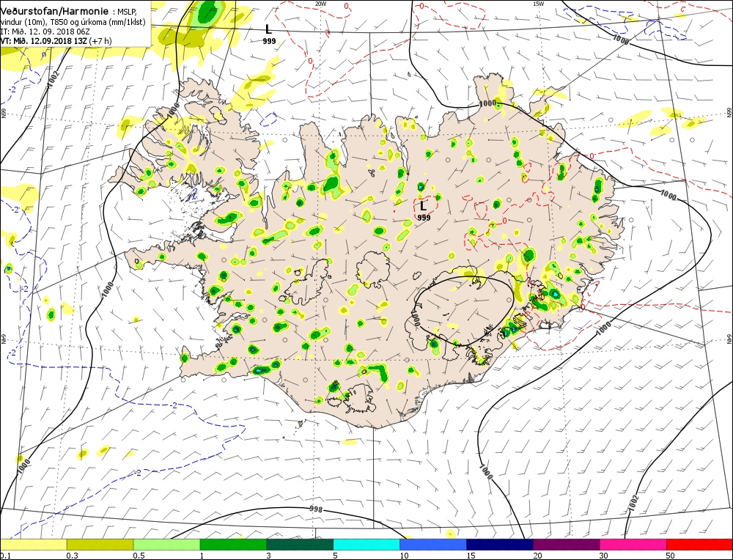The image size is (733, 560).
Task: Click the 'L 999' low marker north of Iceland
Action: [x=268, y=34]
